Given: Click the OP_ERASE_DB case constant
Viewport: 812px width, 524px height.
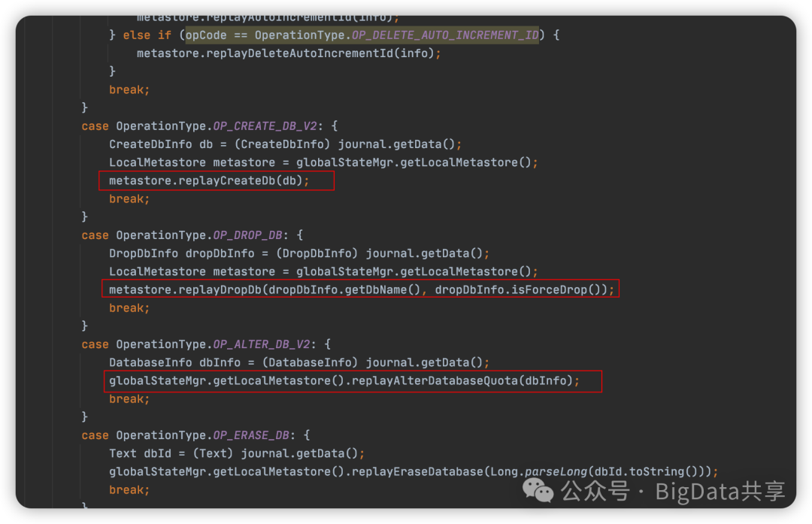Looking at the screenshot, I should coord(251,435).
